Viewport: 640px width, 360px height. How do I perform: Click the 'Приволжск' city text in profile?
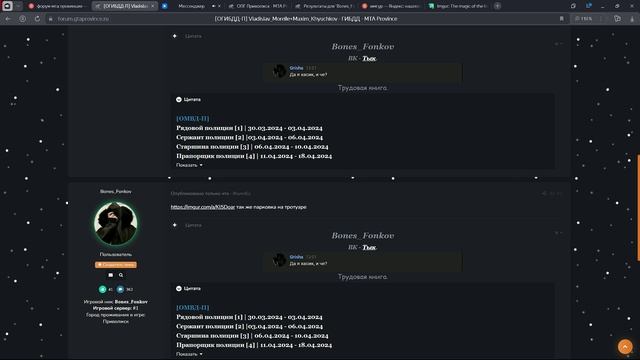click(x=116, y=322)
